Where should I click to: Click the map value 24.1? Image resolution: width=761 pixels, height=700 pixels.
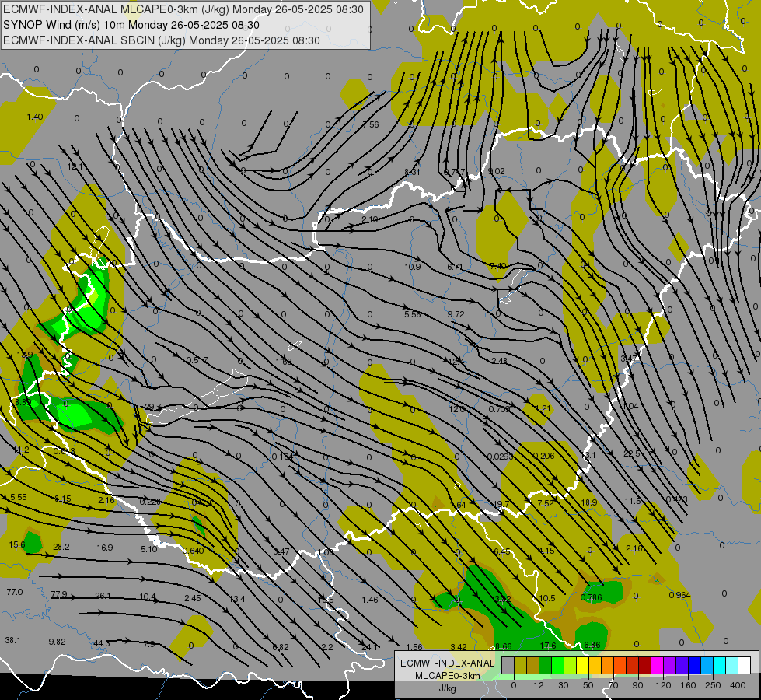point(370,647)
